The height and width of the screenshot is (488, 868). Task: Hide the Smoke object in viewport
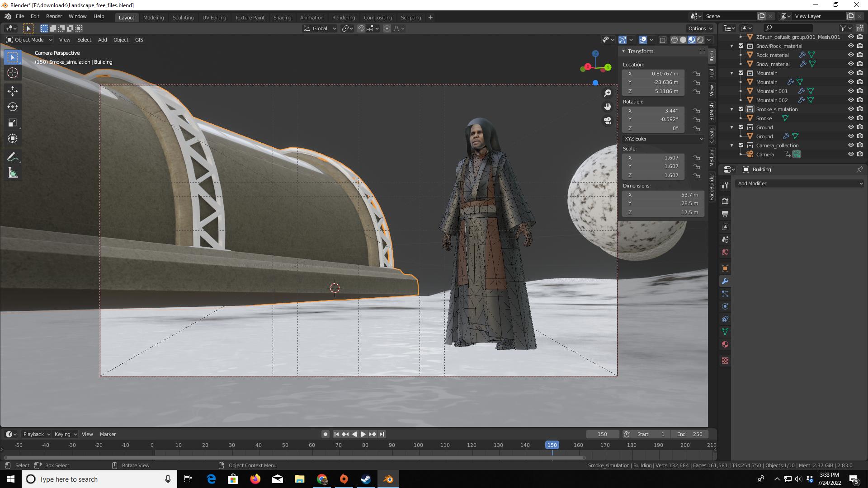click(851, 118)
